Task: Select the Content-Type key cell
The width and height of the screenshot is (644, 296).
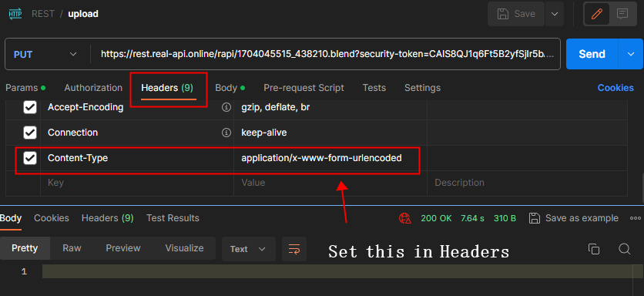Action: [x=137, y=158]
